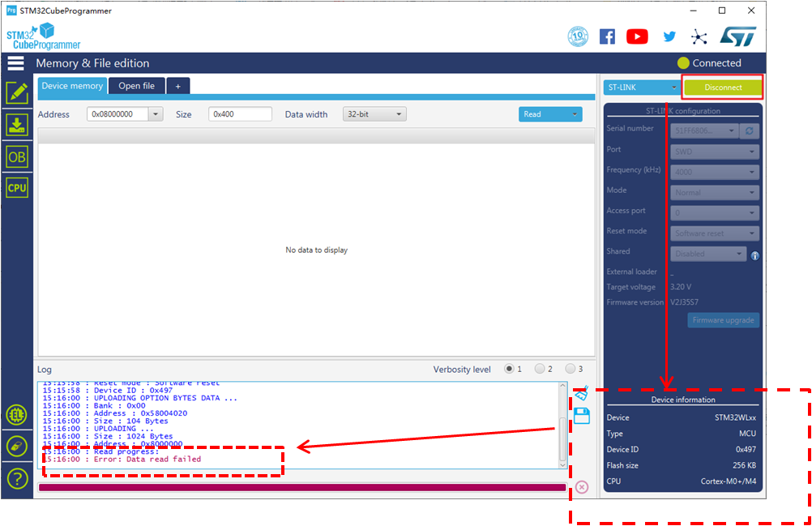Image resolution: width=812 pixels, height=526 pixels.
Task: Click the Error: Data read failed line
Action: pos(122,460)
